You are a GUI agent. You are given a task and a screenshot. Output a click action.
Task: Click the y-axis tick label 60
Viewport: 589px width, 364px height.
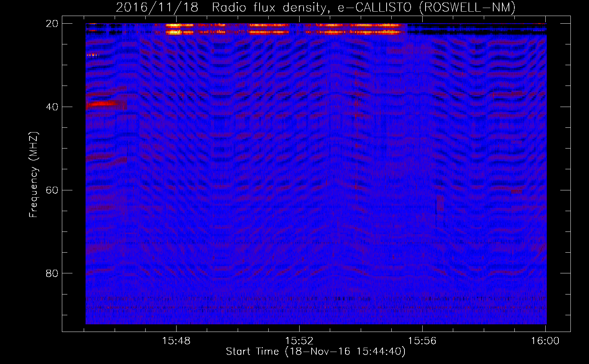coord(52,190)
